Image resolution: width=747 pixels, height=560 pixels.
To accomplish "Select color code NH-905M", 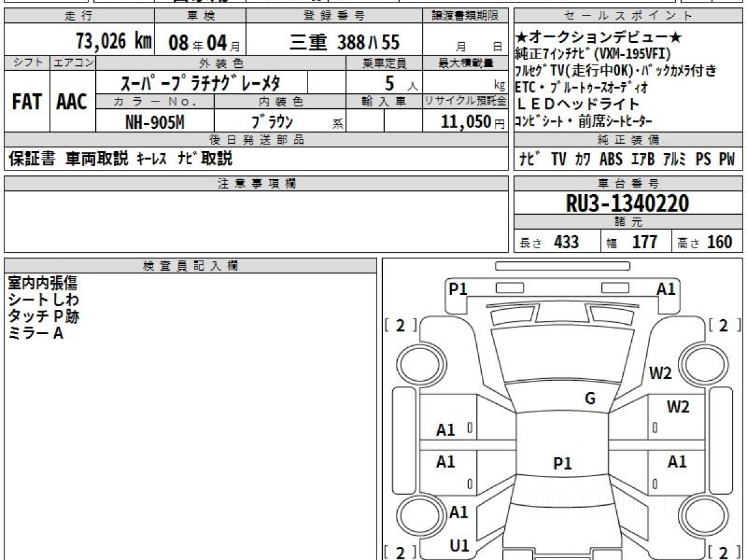I will pos(154,123).
